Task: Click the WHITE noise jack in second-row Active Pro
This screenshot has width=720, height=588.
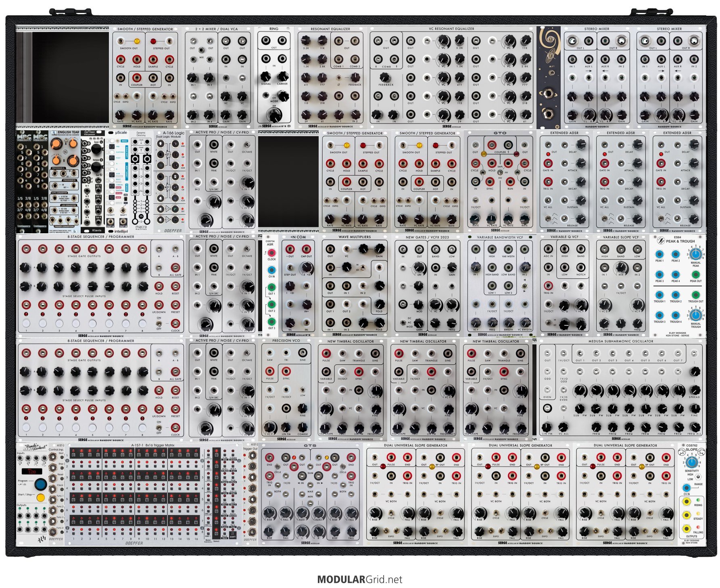Action: 214,145
